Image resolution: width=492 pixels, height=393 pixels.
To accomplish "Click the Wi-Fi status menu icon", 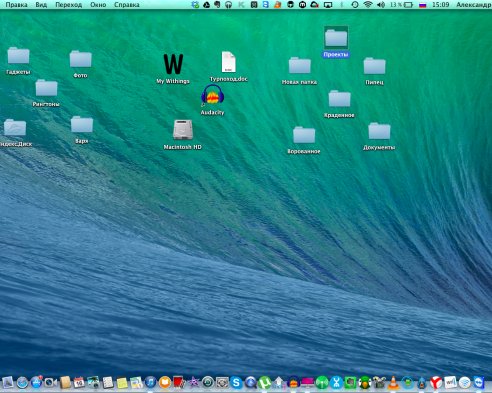I will pyautogui.click(x=368, y=5).
